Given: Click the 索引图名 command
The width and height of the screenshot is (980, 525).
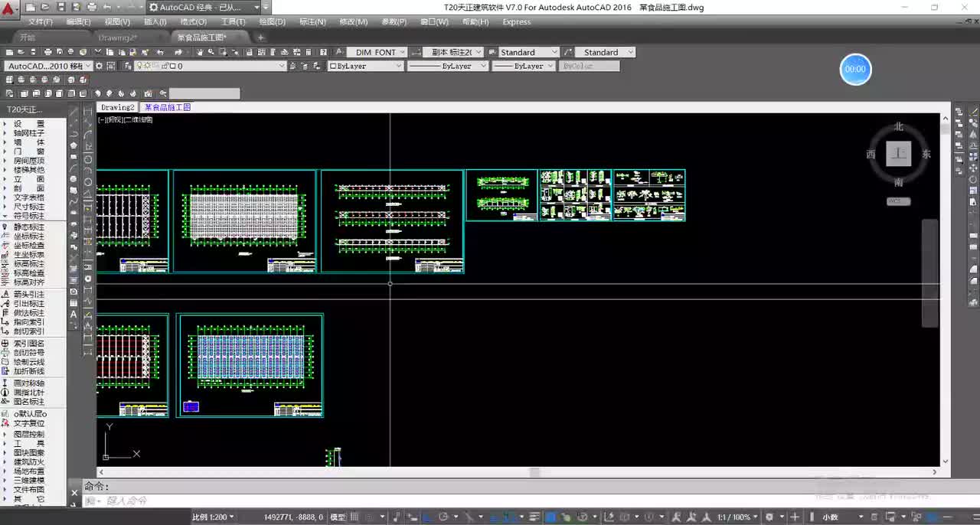Looking at the screenshot, I should tap(29, 344).
